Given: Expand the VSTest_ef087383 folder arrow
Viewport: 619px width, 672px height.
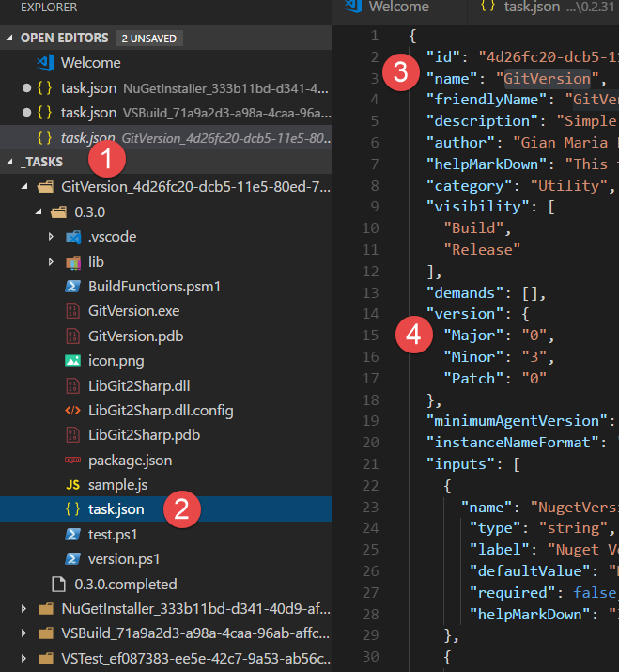Looking at the screenshot, I should [24, 658].
